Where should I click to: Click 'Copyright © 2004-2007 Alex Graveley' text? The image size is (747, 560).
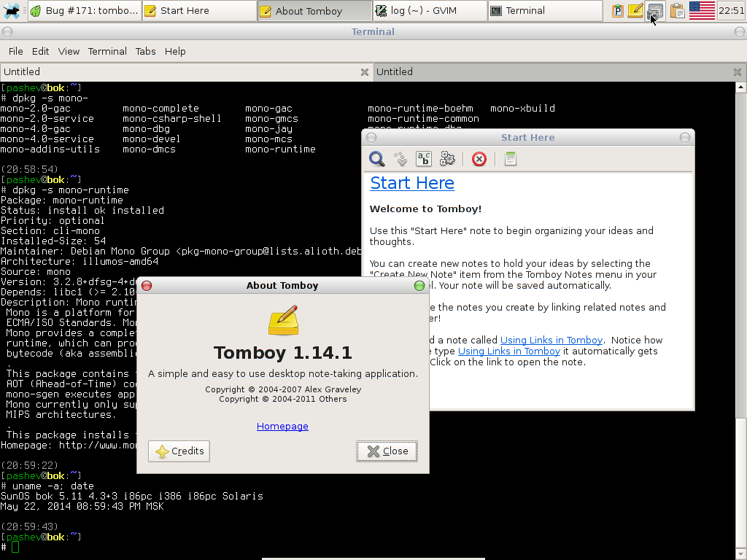coord(283,389)
